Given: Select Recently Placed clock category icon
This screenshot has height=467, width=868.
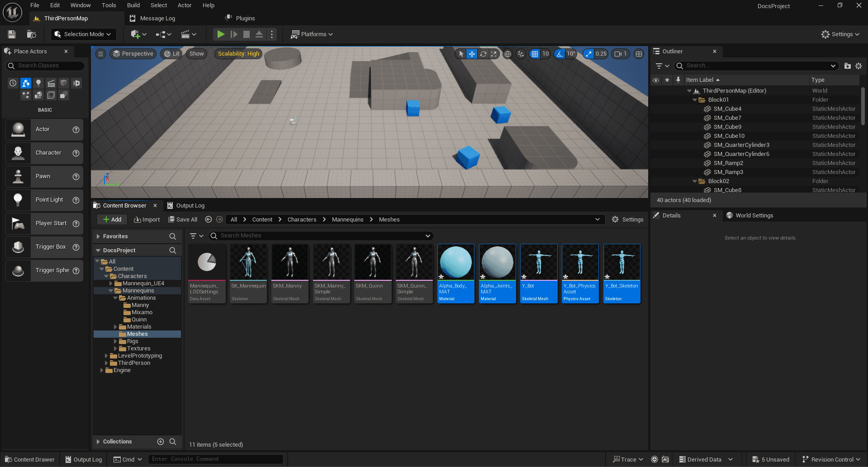Looking at the screenshot, I should coord(13,83).
